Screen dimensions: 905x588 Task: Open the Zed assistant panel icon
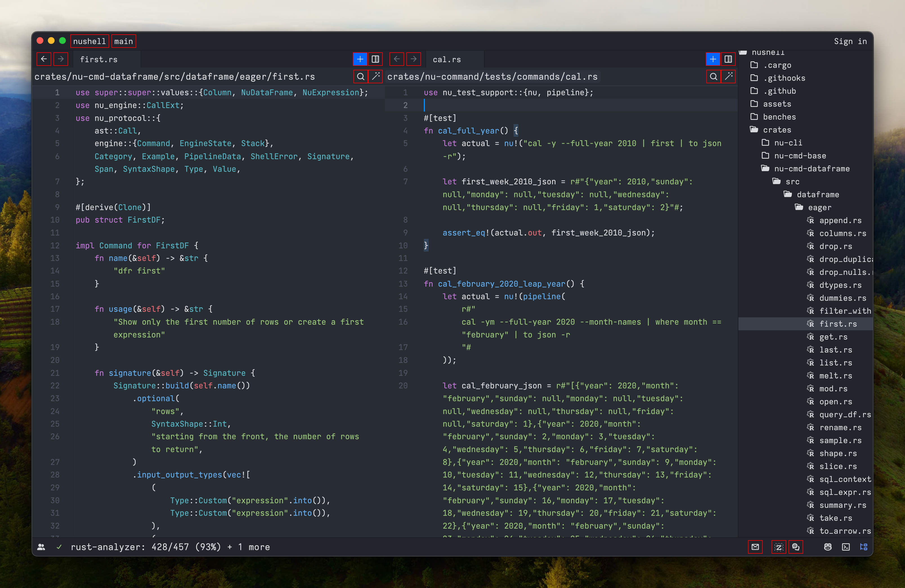pos(778,547)
